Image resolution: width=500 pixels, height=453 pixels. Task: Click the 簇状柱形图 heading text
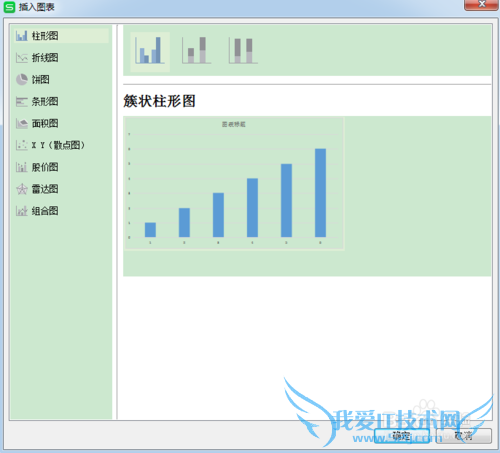click(x=159, y=101)
